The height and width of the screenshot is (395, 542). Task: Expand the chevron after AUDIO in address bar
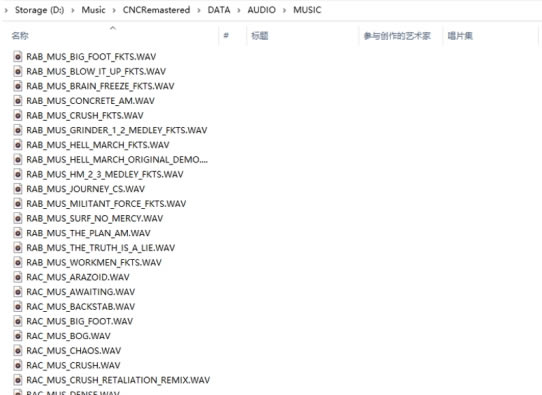coord(284,10)
